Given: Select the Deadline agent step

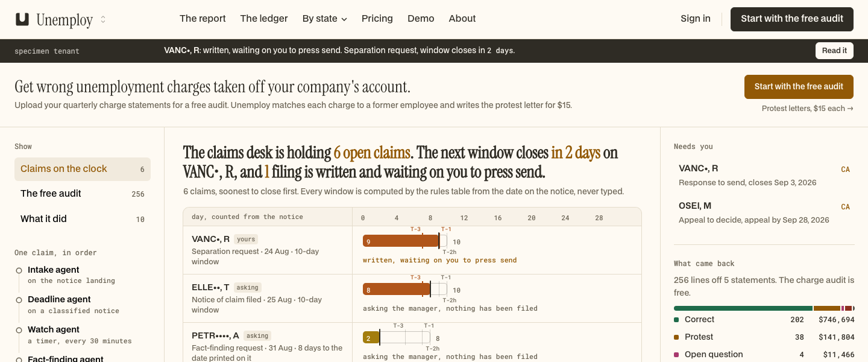Looking at the screenshot, I should pyautogui.click(x=83, y=305).
